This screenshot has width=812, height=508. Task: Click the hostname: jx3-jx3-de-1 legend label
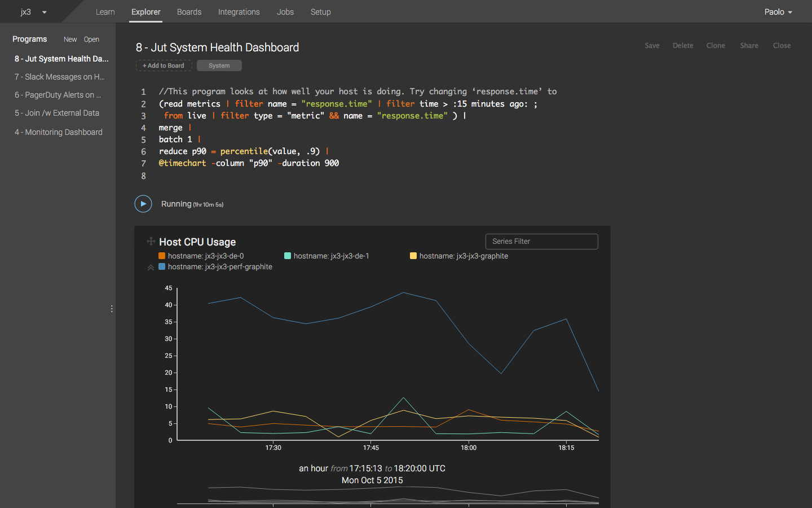point(332,256)
